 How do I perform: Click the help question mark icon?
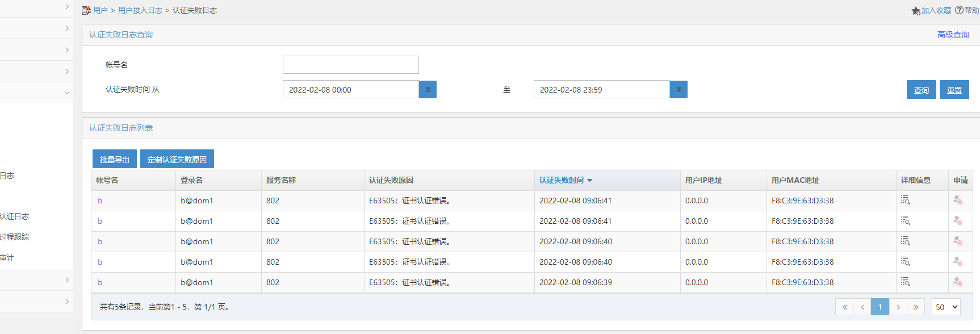[x=959, y=10]
